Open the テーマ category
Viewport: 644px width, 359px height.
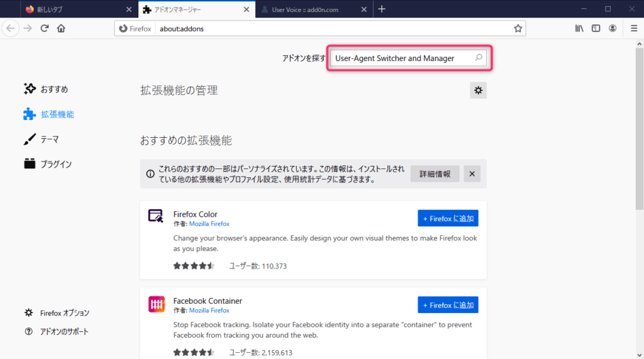click(41, 139)
